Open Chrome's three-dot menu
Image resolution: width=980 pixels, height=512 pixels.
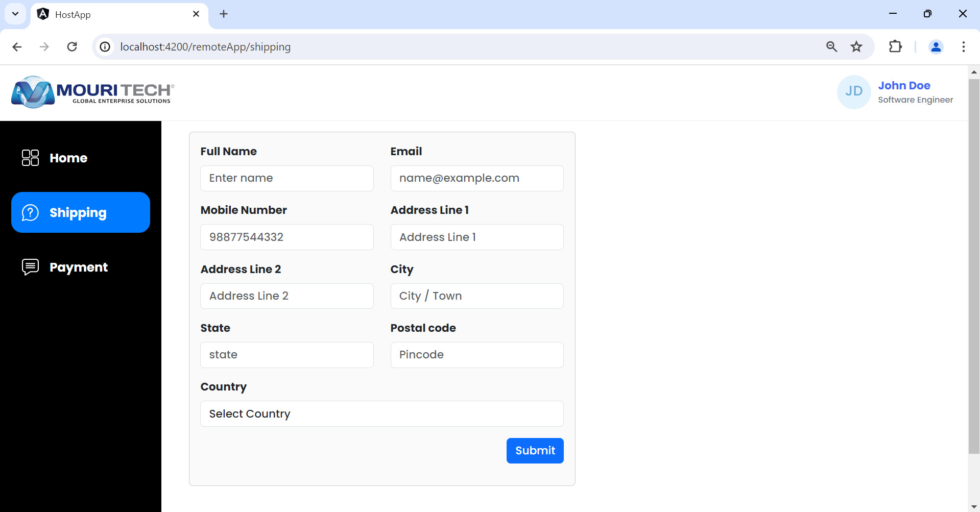pyautogui.click(x=963, y=47)
